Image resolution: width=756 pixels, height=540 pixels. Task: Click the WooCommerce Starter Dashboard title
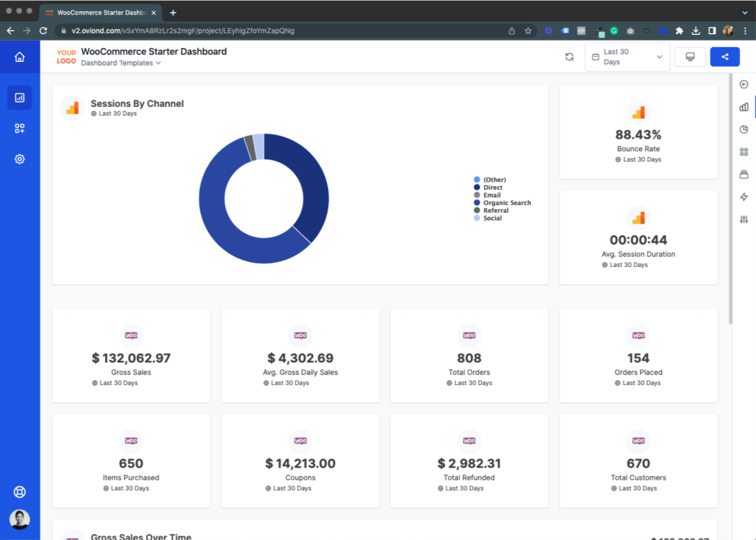(154, 52)
